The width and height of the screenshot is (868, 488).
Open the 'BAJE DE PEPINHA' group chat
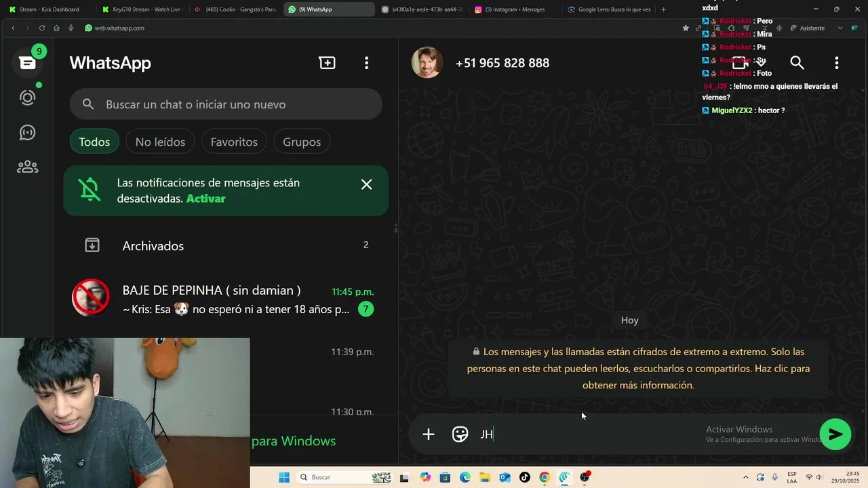(x=226, y=300)
